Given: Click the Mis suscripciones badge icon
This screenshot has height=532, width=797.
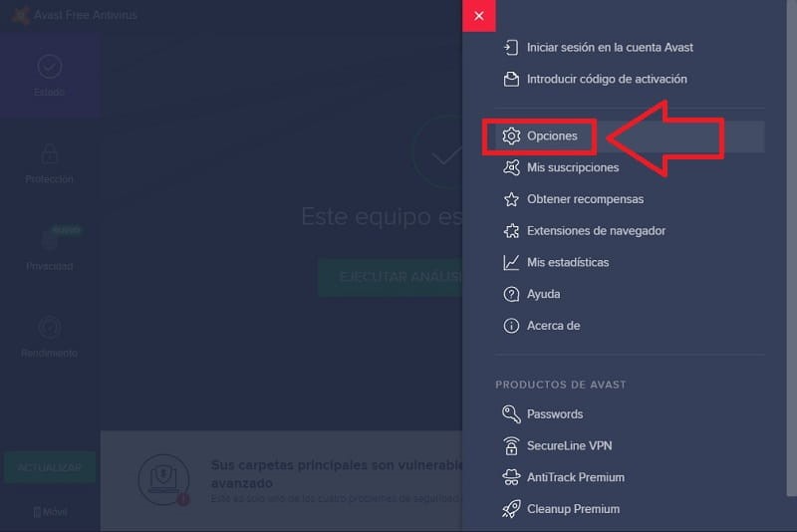Looking at the screenshot, I should [x=511, y=167].
